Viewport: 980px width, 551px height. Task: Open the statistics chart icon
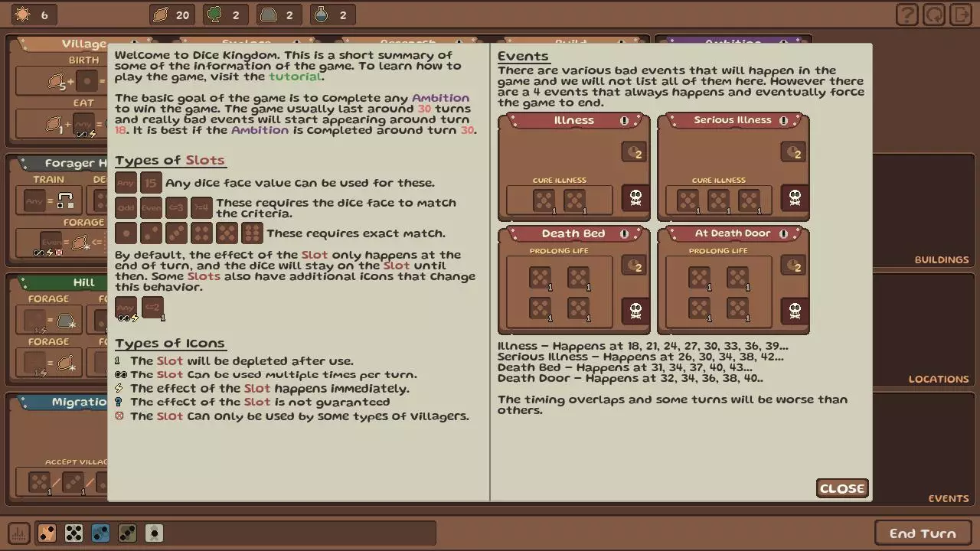19,533
